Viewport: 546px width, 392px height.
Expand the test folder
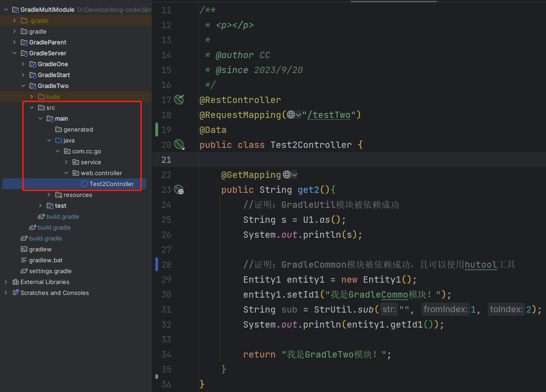(40, 206)
